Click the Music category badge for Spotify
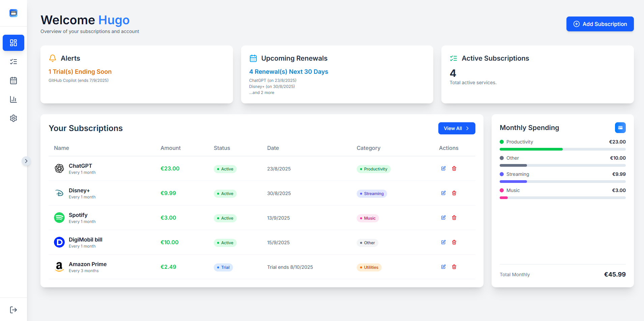 (368, 218)
